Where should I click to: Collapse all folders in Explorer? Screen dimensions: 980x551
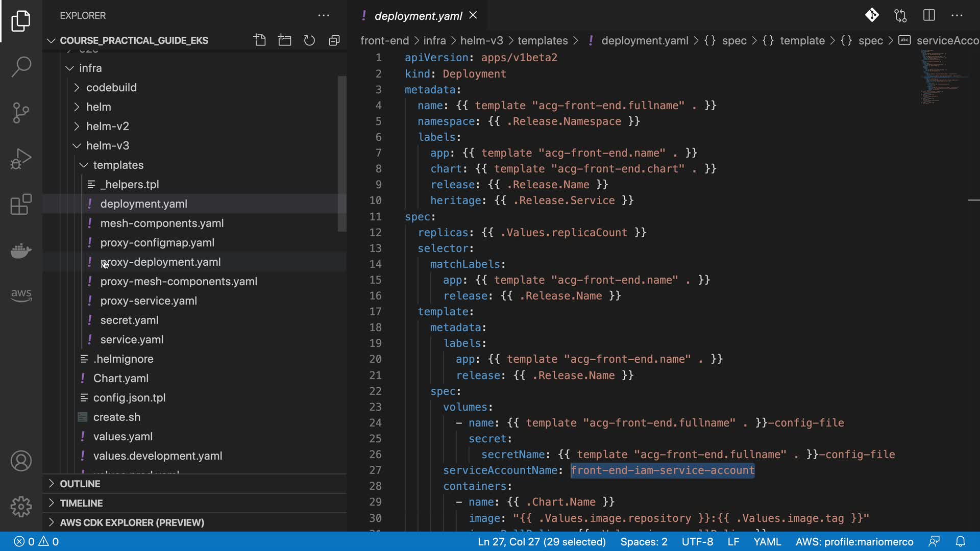point(334,40)
